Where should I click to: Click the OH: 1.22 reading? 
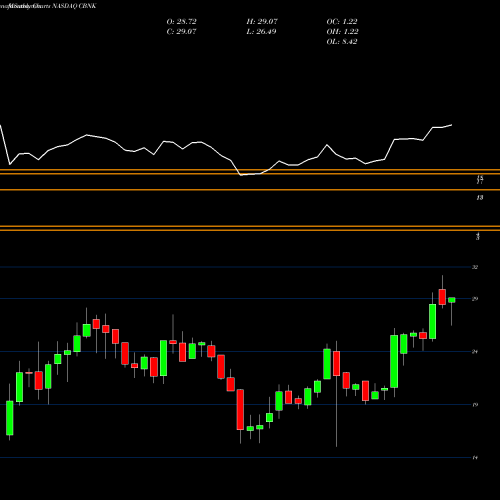click(342, 32)
